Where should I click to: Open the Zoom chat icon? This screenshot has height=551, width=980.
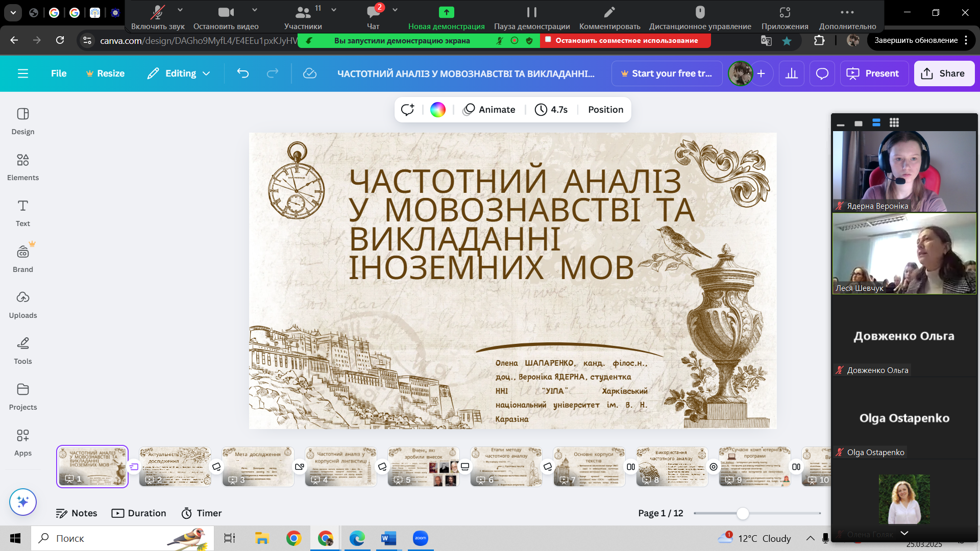tap(373, 17)
